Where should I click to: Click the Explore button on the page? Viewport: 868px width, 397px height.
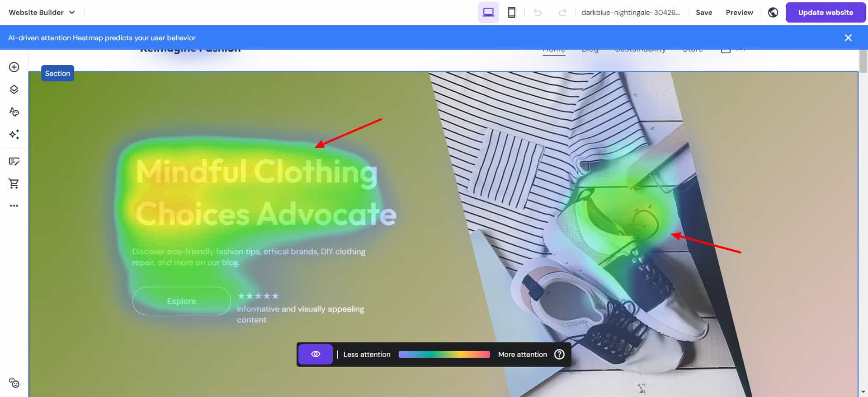181,301
